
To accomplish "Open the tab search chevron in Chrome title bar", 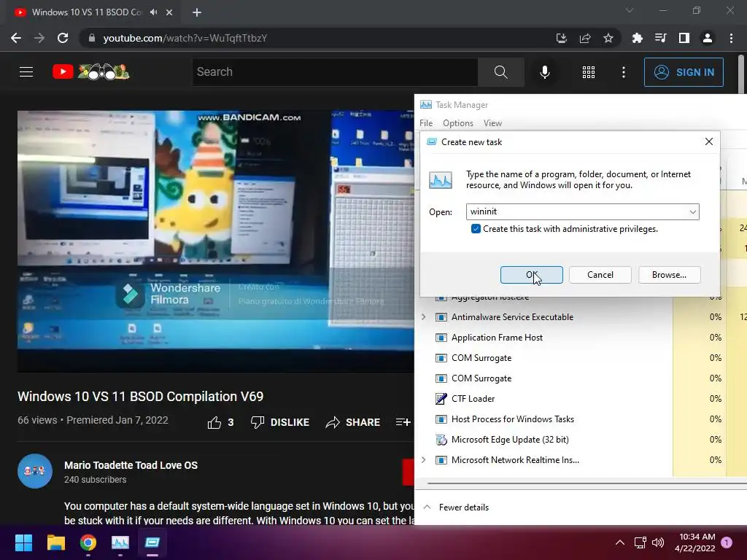I will [630, 10].
